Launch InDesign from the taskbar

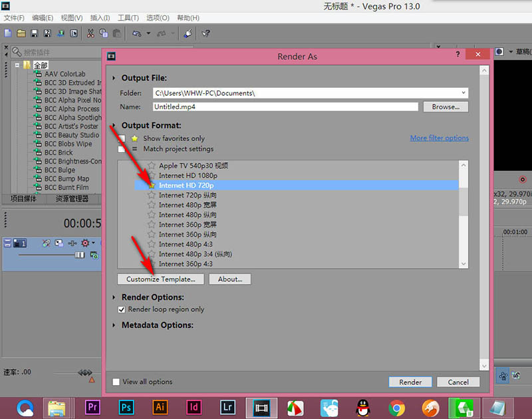[x=194, y=407]
